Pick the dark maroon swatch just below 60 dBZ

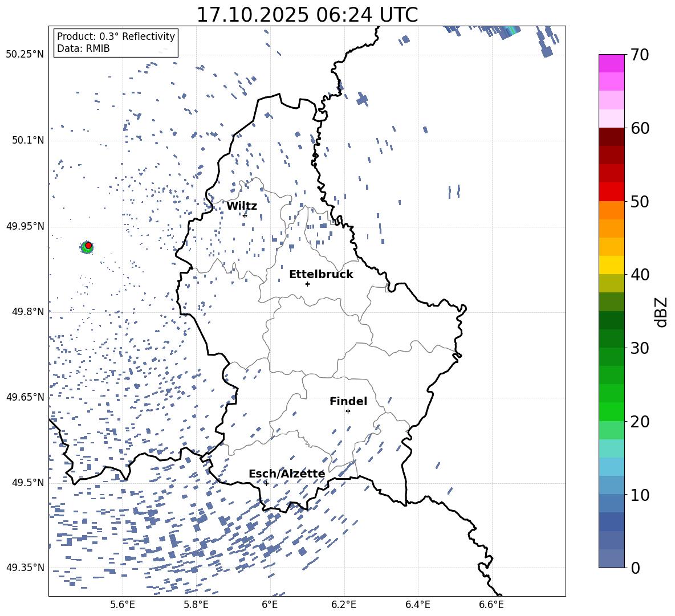tap(611, 137)
